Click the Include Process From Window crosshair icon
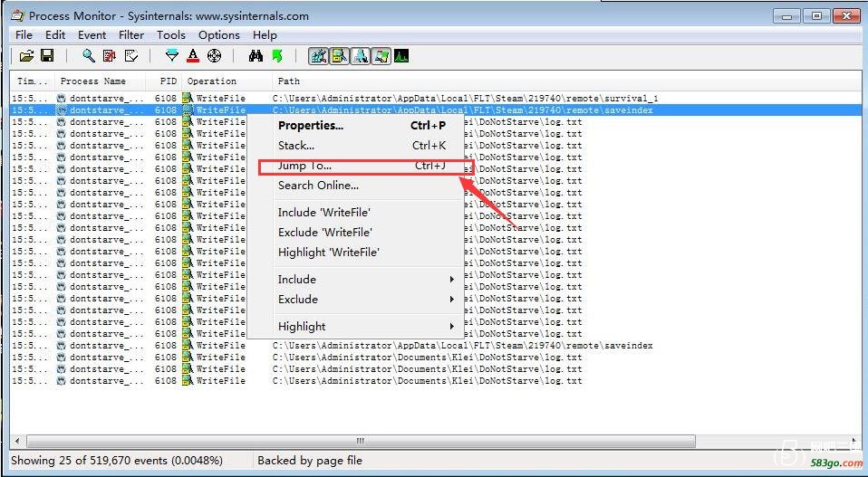868x477 pixels. [x=214, y=56]
